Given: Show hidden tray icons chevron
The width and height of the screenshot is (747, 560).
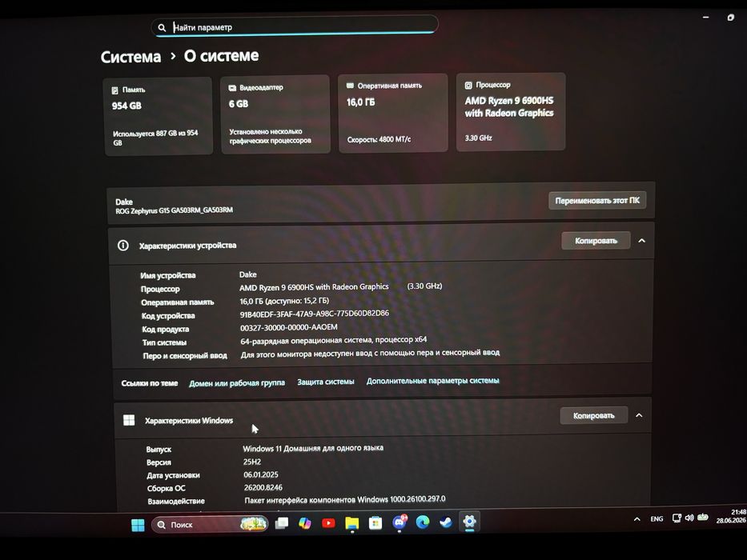Looking at the screenshot, I should pyautogui.click(x=637, y=519).
